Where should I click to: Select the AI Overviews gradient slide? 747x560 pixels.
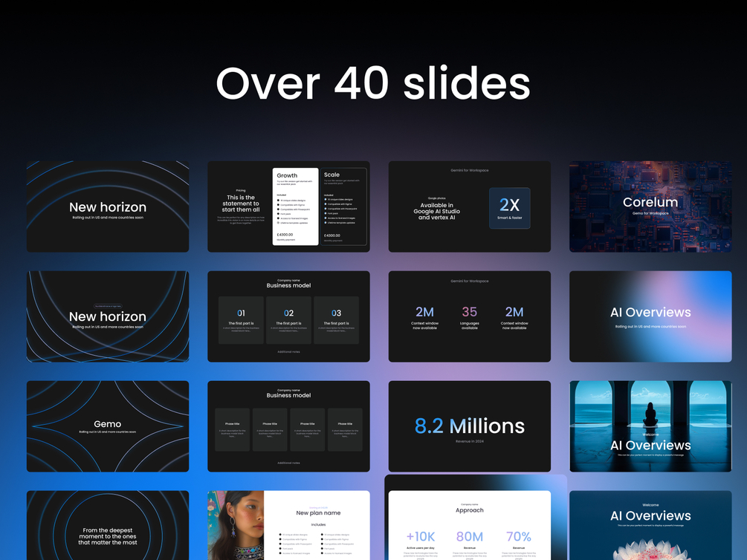(x=651, y=316)
